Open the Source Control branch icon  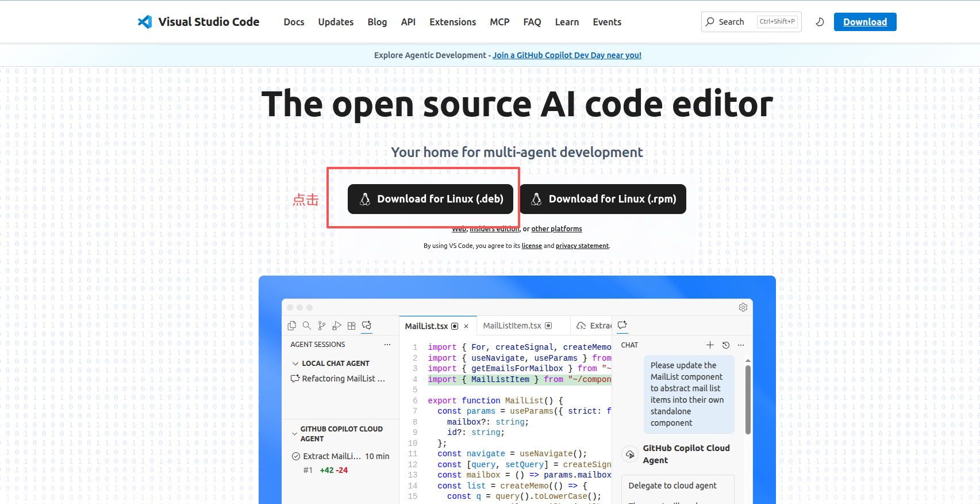pyautogui.click(x=322, y=326)
